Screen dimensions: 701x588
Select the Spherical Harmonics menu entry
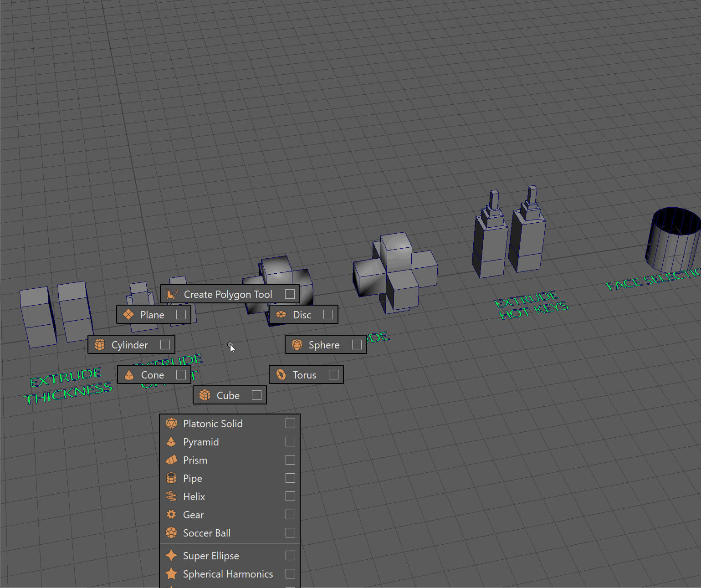(x=228, y=574)
